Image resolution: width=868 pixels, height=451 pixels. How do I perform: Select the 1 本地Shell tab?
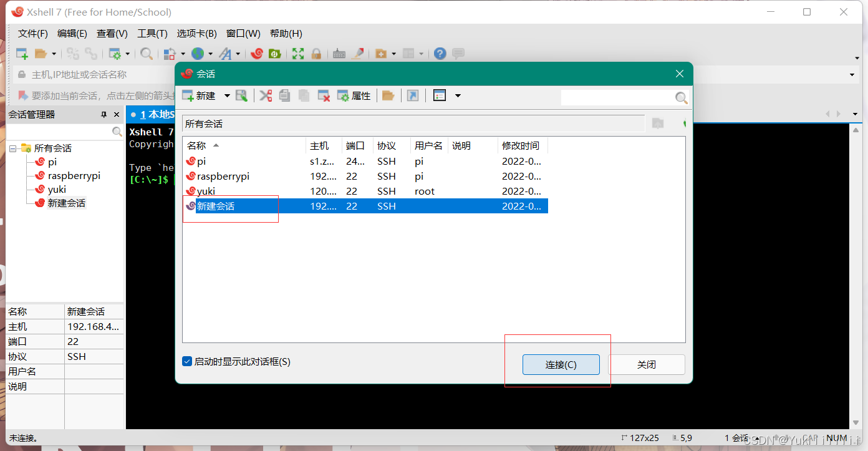click(152, 115)
